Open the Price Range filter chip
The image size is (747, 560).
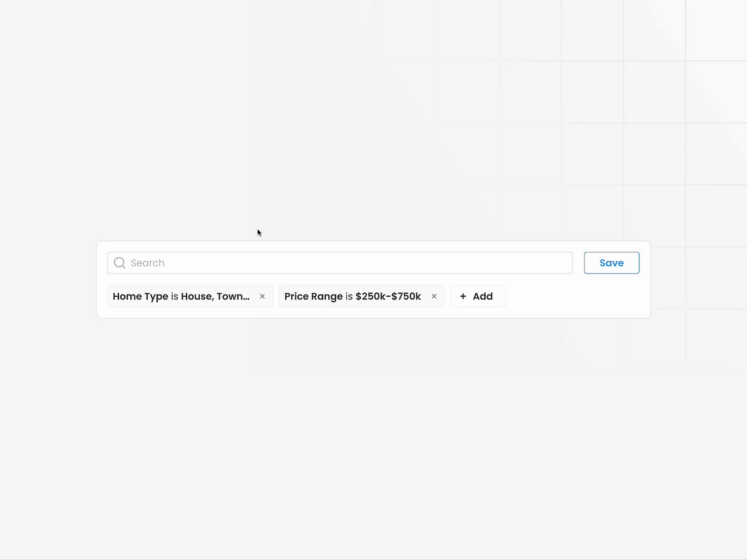pos(313,296)
